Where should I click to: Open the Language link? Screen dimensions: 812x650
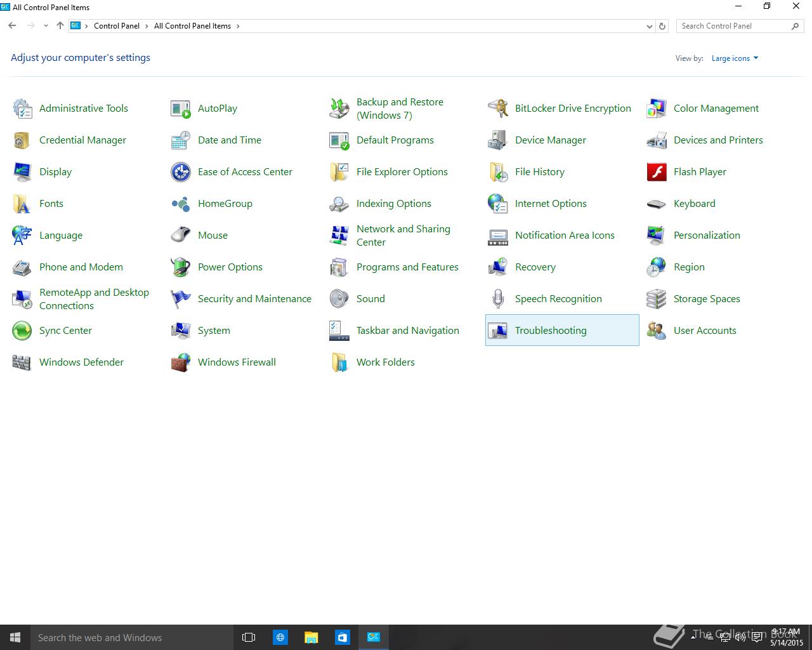tap(61, 235)
